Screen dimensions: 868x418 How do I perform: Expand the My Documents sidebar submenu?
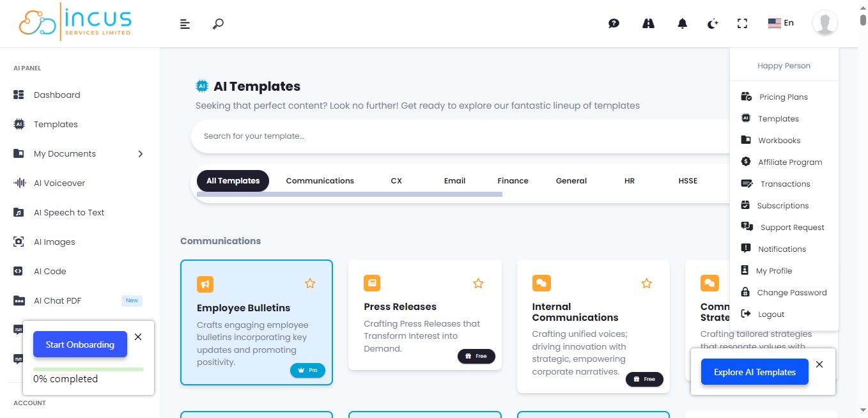click(141, 154)
